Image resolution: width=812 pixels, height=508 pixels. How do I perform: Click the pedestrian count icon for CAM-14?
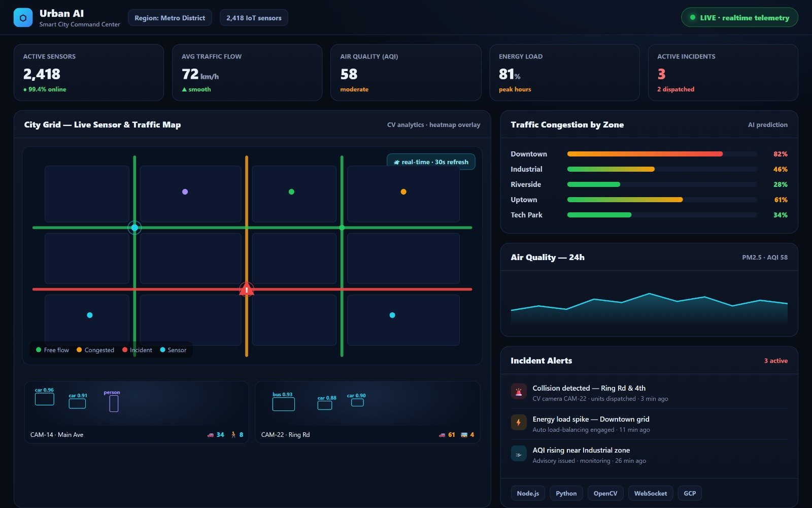[233, 435]
